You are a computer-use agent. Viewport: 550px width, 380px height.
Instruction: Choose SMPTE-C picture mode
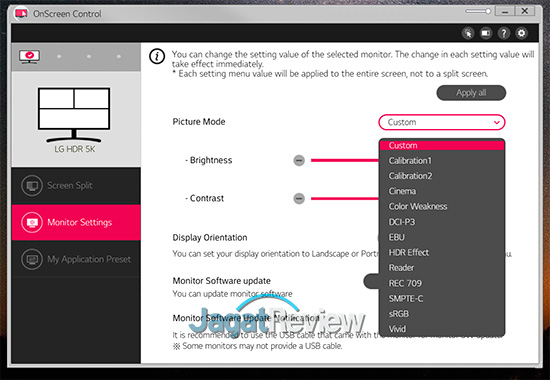point(442,299)
